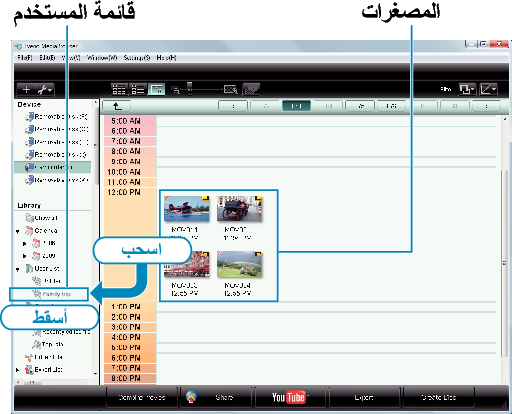Open the Filter first dropdown button

pyautogui.click(x=467, y=89)
